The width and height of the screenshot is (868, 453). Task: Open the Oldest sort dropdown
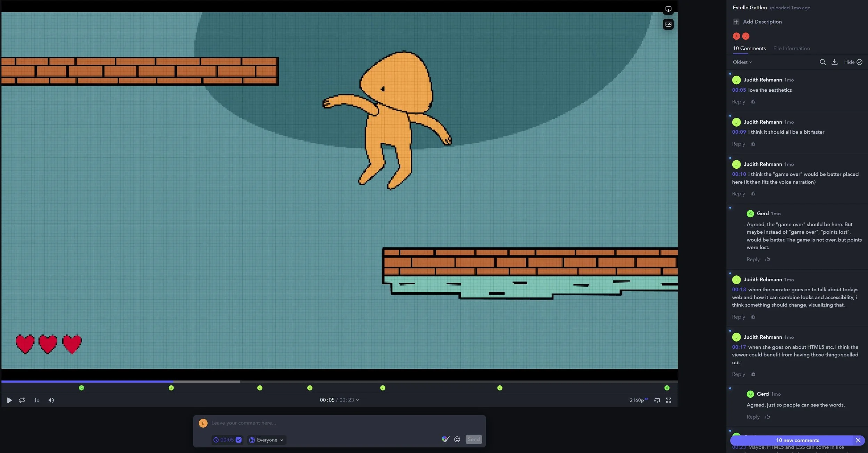click(x=742, y=62)
